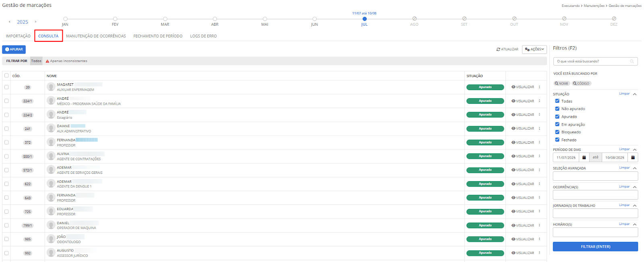This screenshot has width=644, height=262.
Task: Select the checkbox for code 39 row
Action: tap(6, 87)
